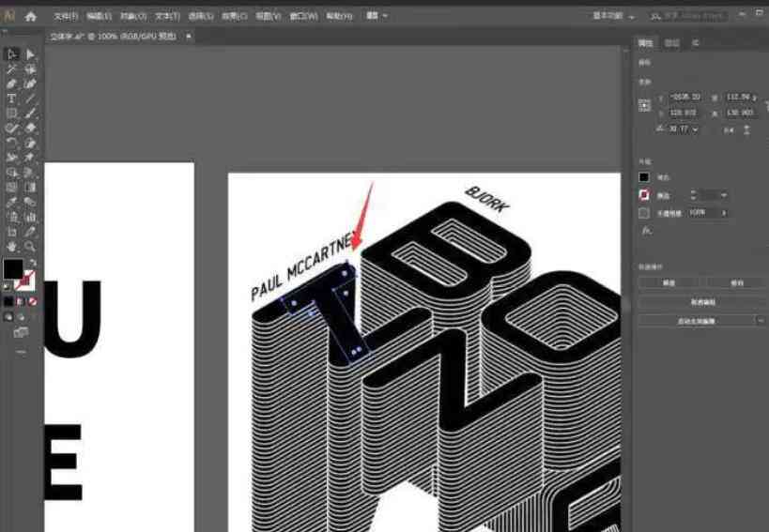Click the fx effects icon

pyautogui.click(x=646, y=230)
